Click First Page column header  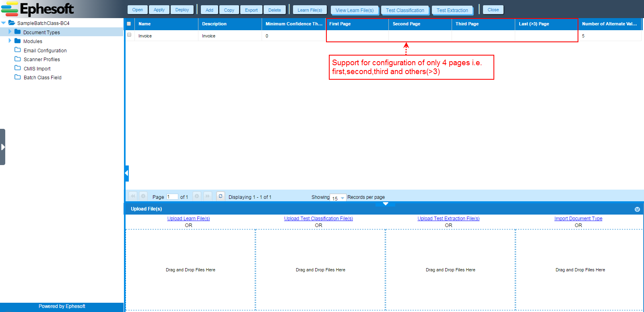(357, 24)
